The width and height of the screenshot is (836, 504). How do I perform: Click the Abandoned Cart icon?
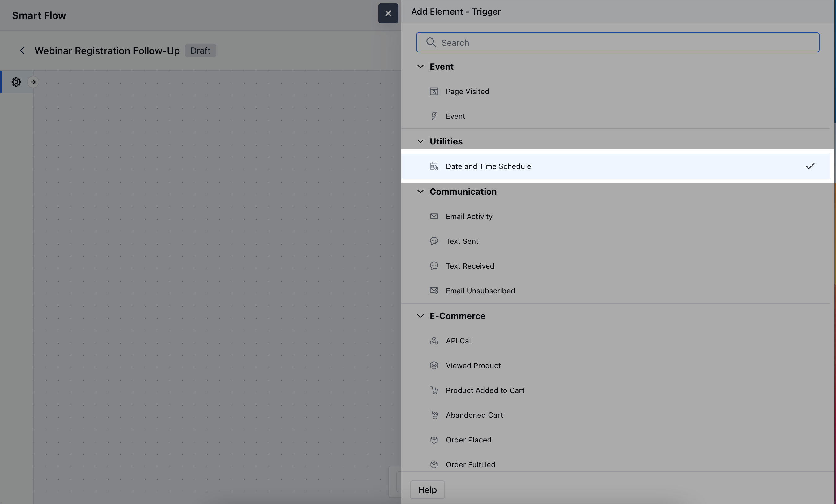pyautogui.click(x=434, y=415)
